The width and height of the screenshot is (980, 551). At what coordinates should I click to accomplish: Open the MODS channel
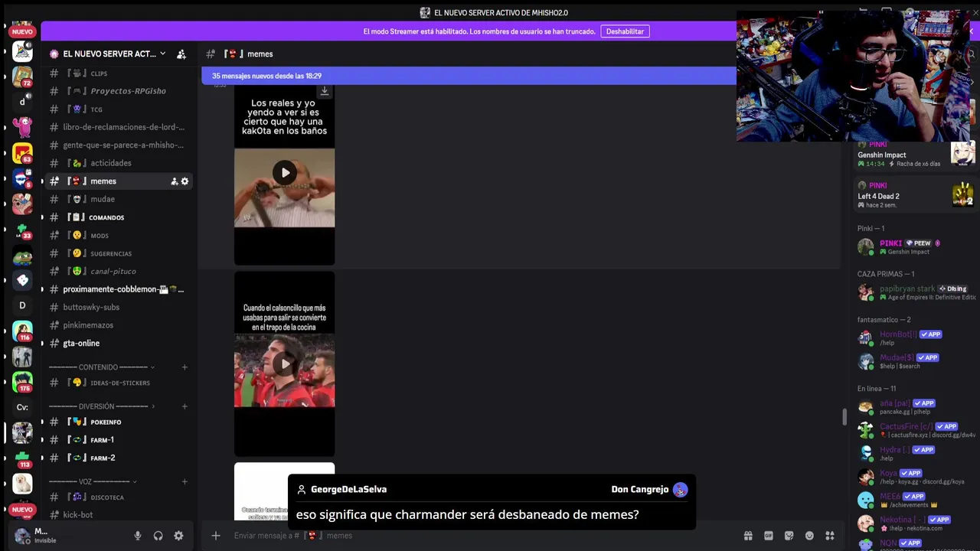[x=118, y=236]
